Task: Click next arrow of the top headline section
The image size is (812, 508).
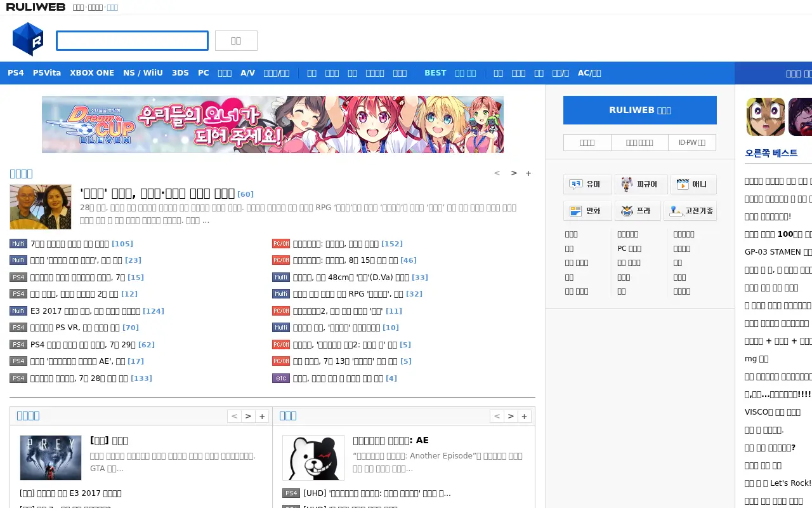Action: pos(514,173)
